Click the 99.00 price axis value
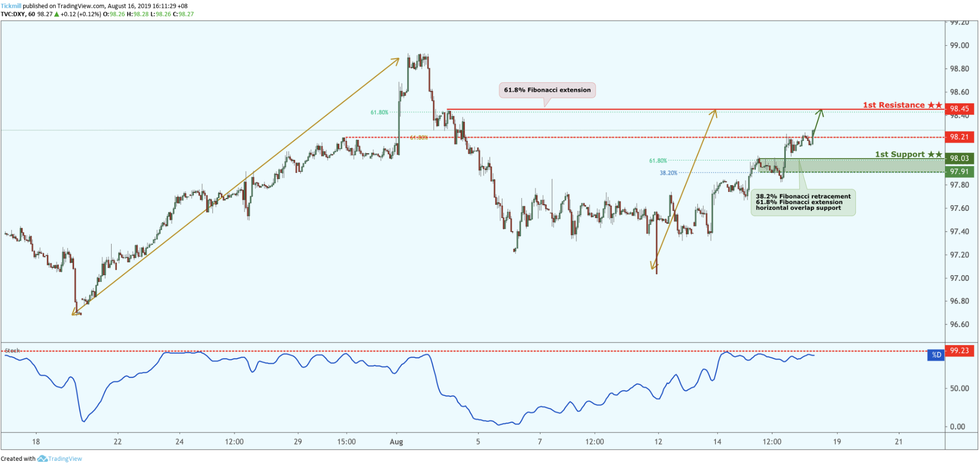 pos(959,46)
